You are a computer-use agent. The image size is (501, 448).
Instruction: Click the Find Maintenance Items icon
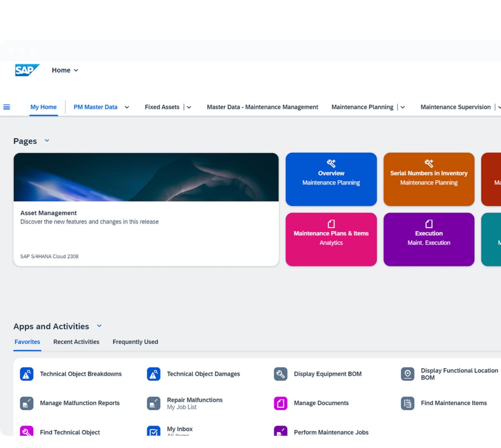(x=407, y=403)
